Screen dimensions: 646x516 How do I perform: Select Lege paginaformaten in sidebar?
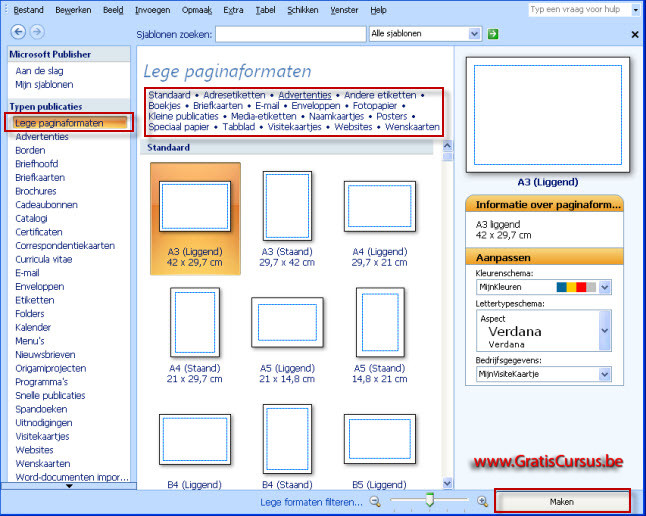(69, 123)
